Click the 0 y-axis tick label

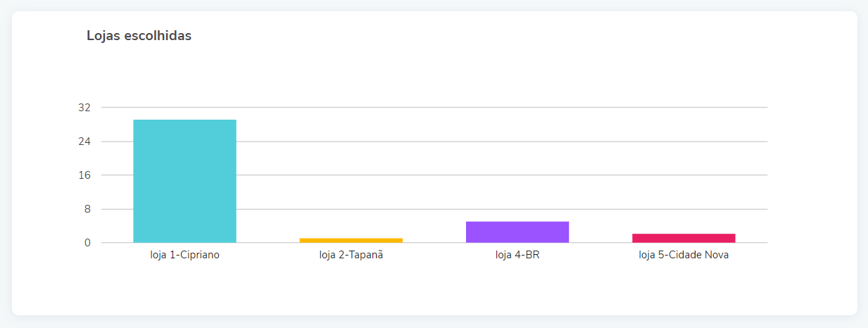88,243
